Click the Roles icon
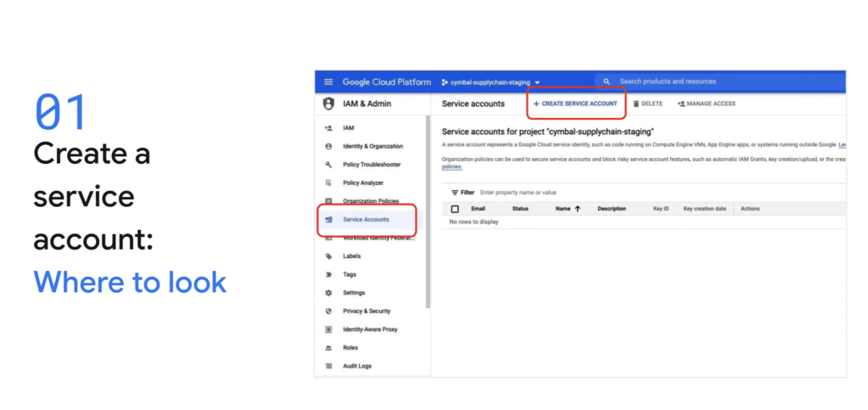 (x=328, y=347)
